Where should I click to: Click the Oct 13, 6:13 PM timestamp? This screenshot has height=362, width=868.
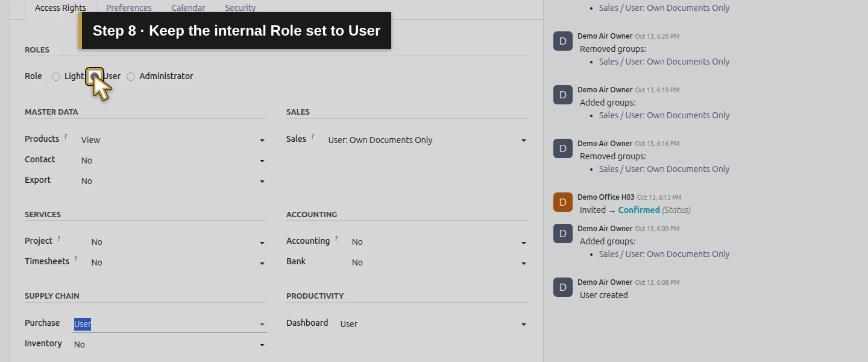point(659,197)
